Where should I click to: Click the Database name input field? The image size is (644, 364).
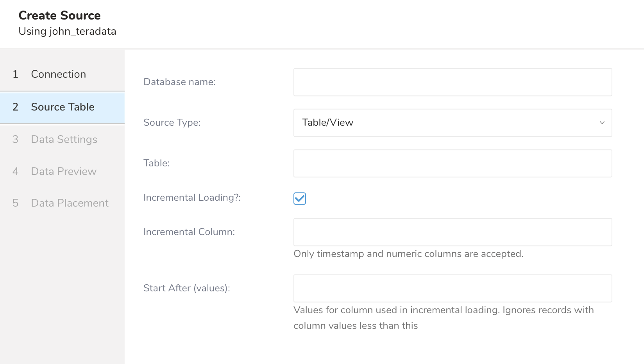453,82
